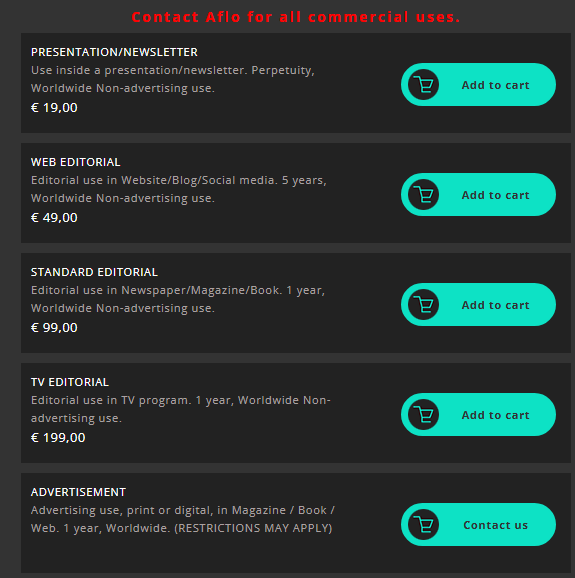575x578 pixels.
Task: Click the red Contact Aflo commercial uses notice
Action: 296,17
